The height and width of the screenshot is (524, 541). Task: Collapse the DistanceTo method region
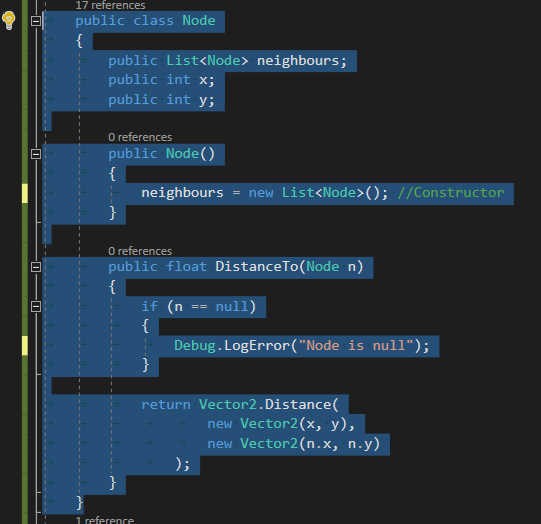(x=36, y=267)
